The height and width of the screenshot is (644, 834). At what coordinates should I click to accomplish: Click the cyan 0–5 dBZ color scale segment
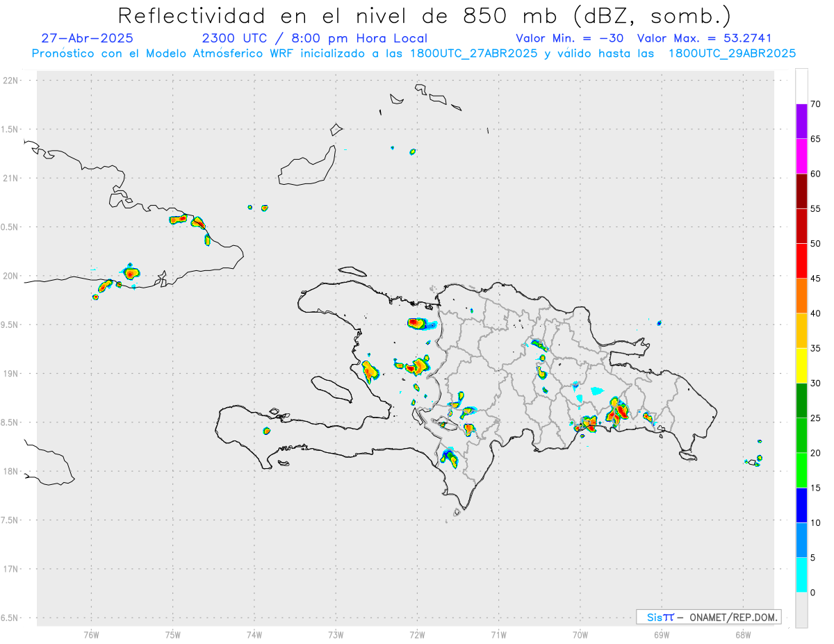point(801,575)
